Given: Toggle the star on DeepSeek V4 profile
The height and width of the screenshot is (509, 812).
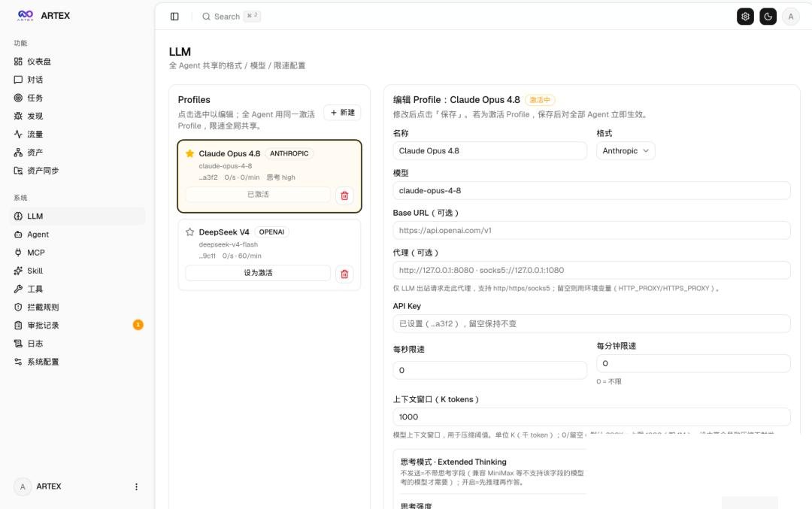Looking at the screenshot, I should pos(190,232).
